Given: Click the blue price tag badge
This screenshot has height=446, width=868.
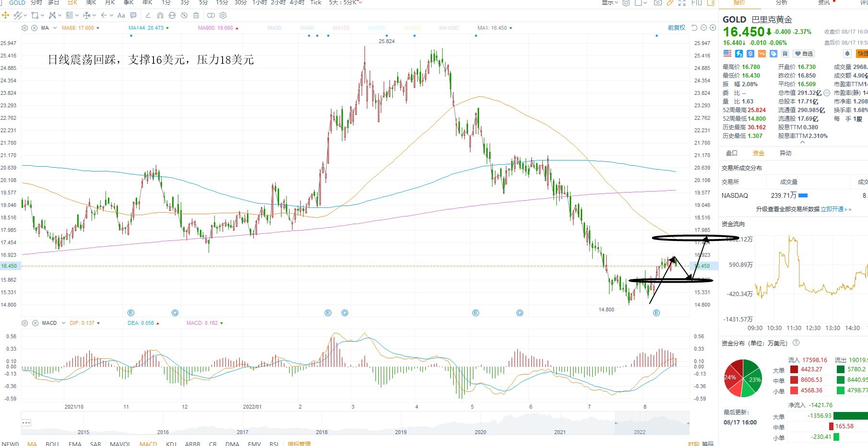Looking at the screenshot, I should (774, 54).
